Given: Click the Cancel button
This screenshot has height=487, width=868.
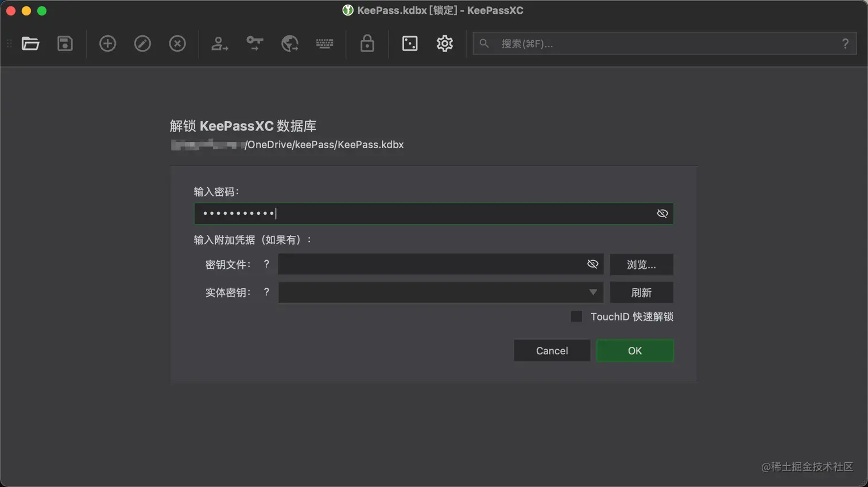Looking at the screenshot, I should point(552,350).
